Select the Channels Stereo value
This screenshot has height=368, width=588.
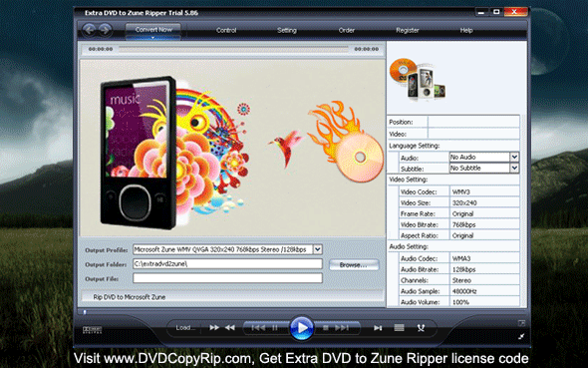tap(484, 280)
